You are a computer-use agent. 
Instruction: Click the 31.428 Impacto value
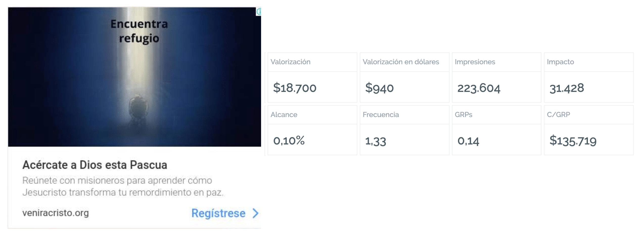click(x=567, y=88)
